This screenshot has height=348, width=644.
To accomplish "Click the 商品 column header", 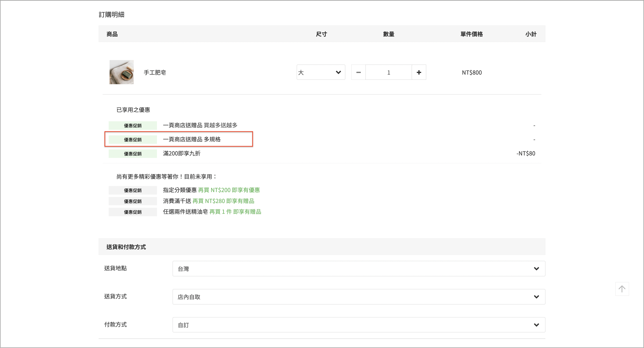I will pyautogui.click(x=112, y=34).
